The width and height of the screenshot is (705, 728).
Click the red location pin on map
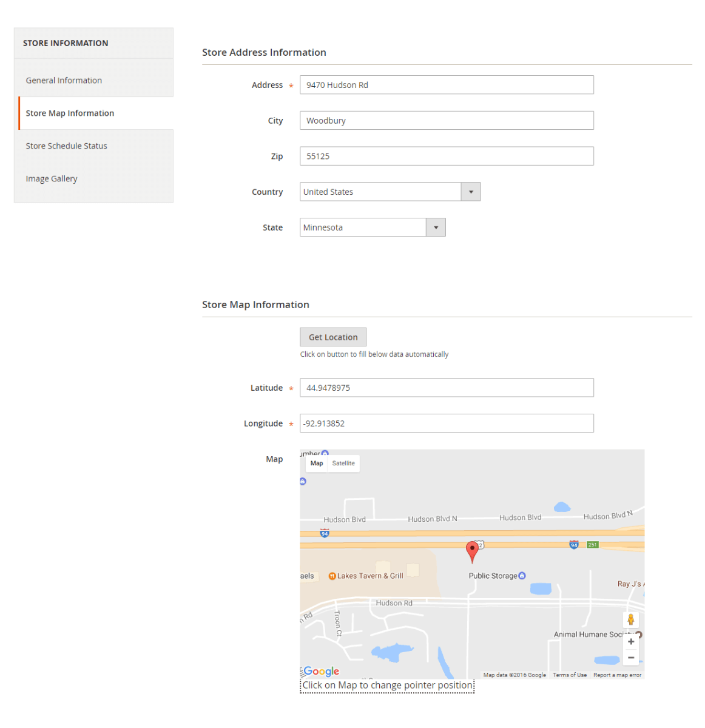472,551
